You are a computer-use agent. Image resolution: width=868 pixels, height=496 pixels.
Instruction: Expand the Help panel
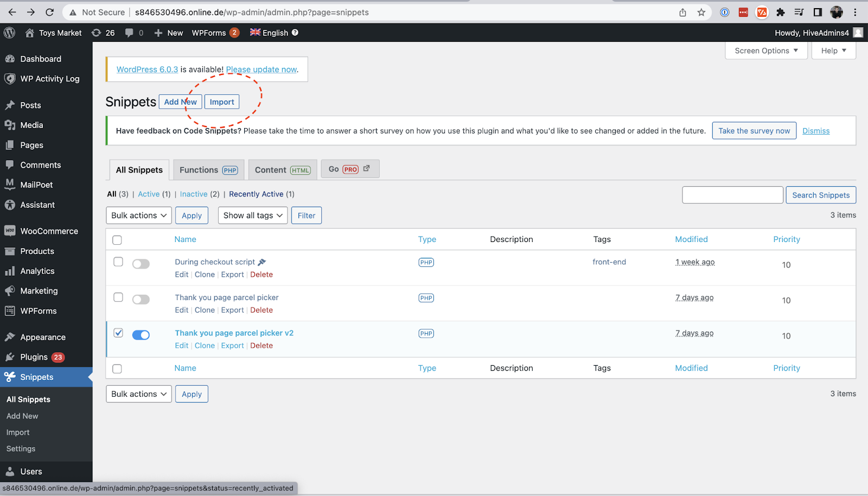tap(834, 50)
